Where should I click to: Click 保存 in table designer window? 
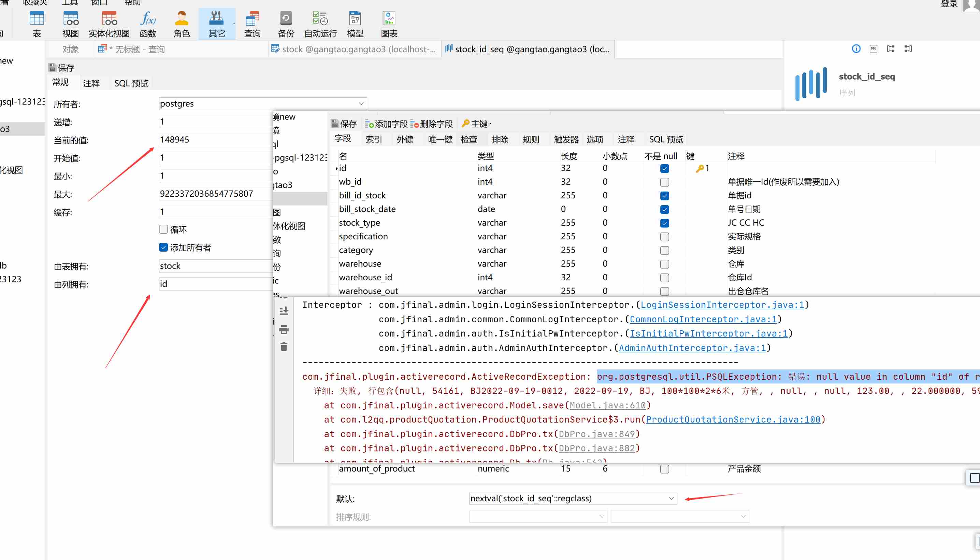[x=344, y=124]
